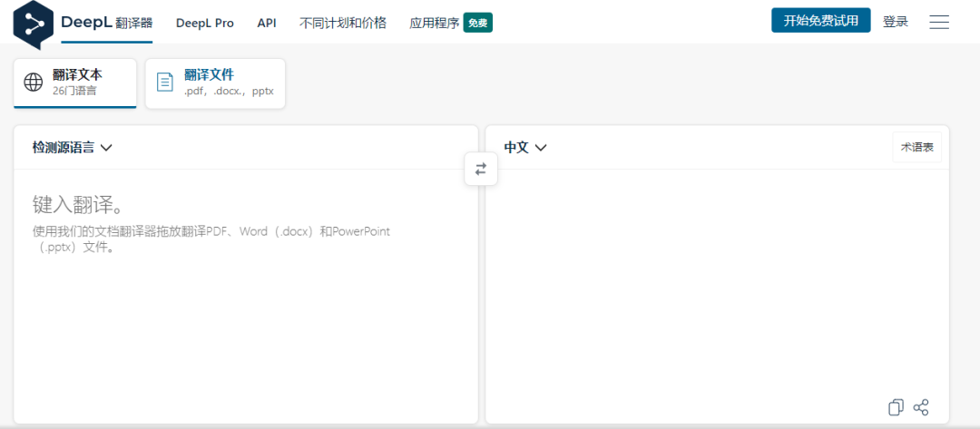Open the 术语表 glossary button

(x=916, y=147)
